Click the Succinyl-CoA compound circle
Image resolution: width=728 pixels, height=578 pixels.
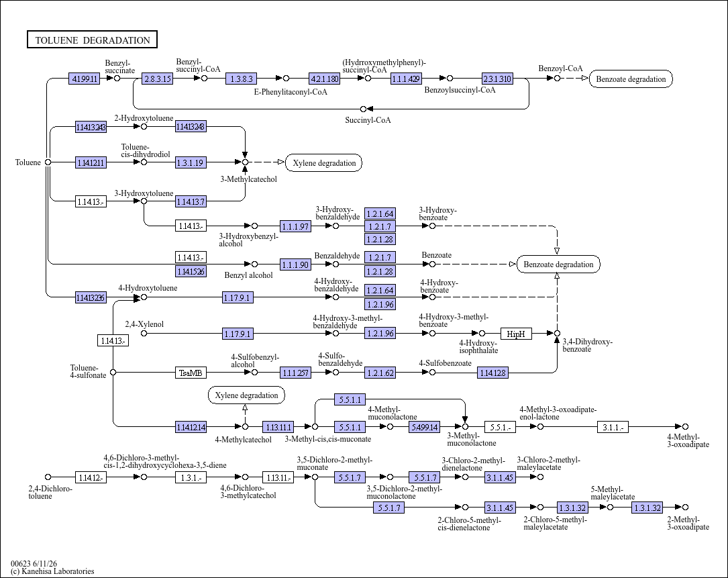tap(363, 109)
